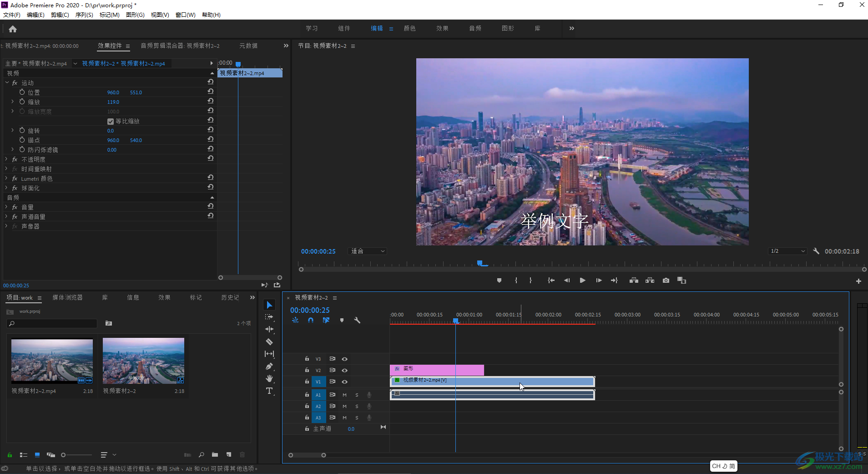
Task: Mark In point in Program monitor
Action: click(x=516, y=280)
